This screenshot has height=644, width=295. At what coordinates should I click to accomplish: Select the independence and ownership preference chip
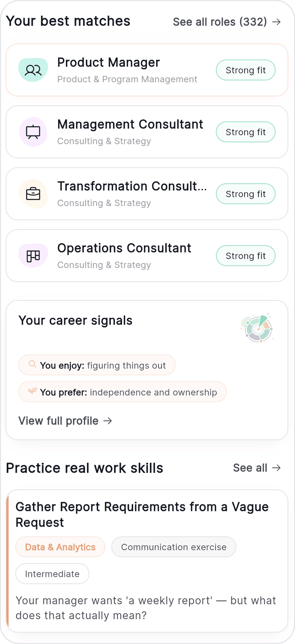(x=122, y=392)
